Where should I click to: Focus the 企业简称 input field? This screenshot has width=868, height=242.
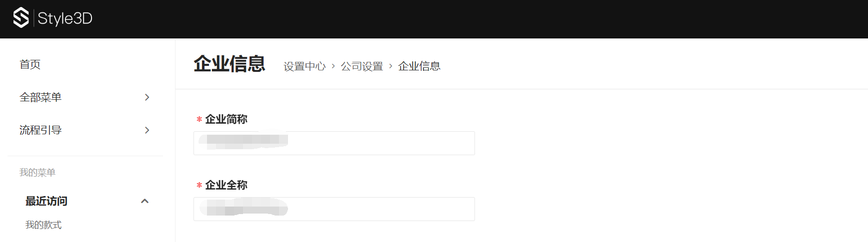[334, 143]
